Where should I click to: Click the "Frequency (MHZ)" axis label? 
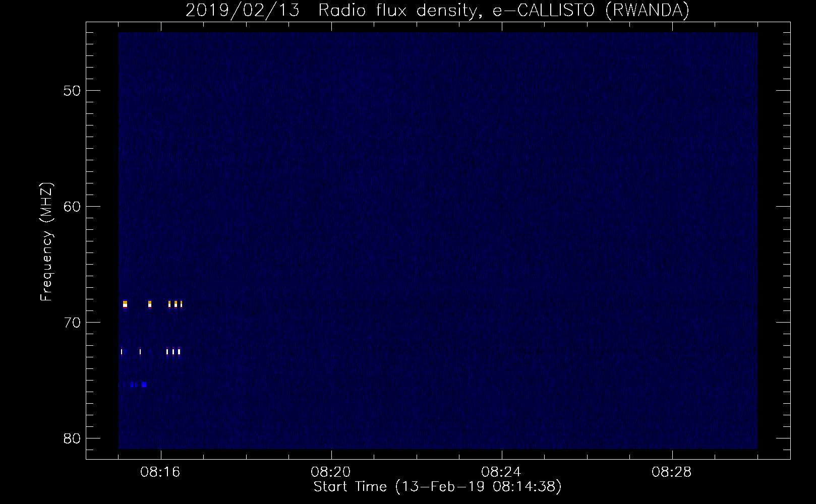(x=46, y=242)
